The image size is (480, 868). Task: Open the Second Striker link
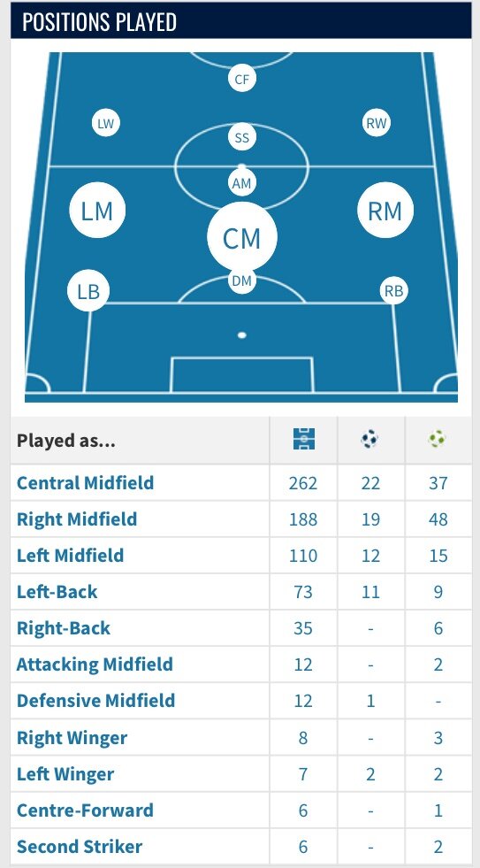tap(80, 847)
